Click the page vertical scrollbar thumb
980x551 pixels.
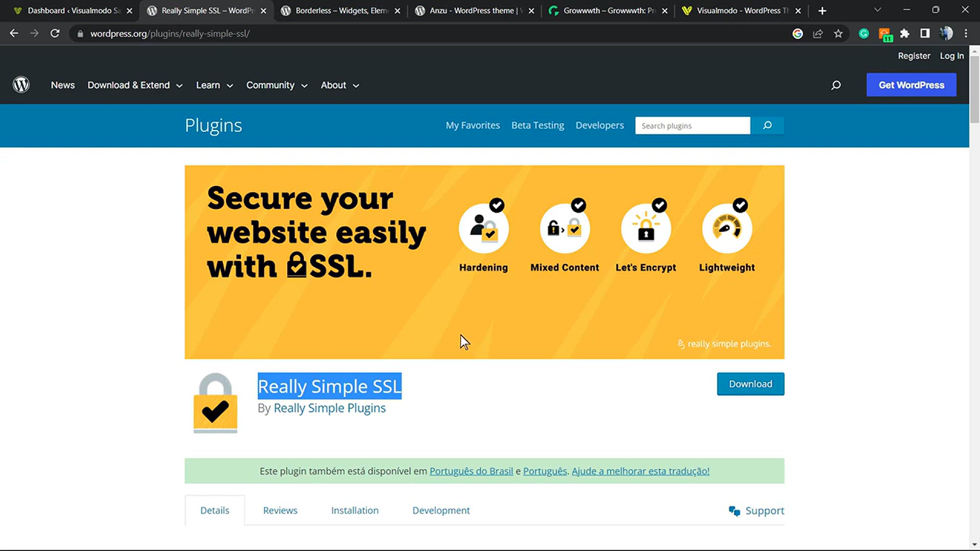tap(974, 89)
